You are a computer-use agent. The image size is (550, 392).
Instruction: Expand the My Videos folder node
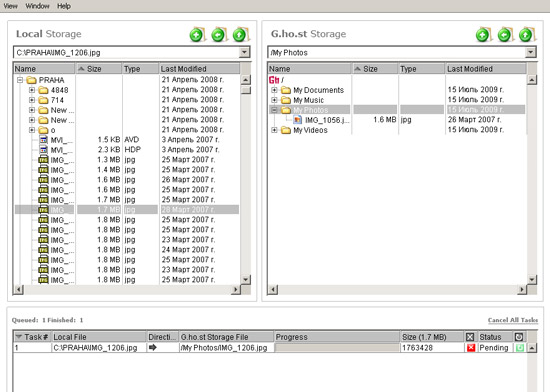(274, 130)
